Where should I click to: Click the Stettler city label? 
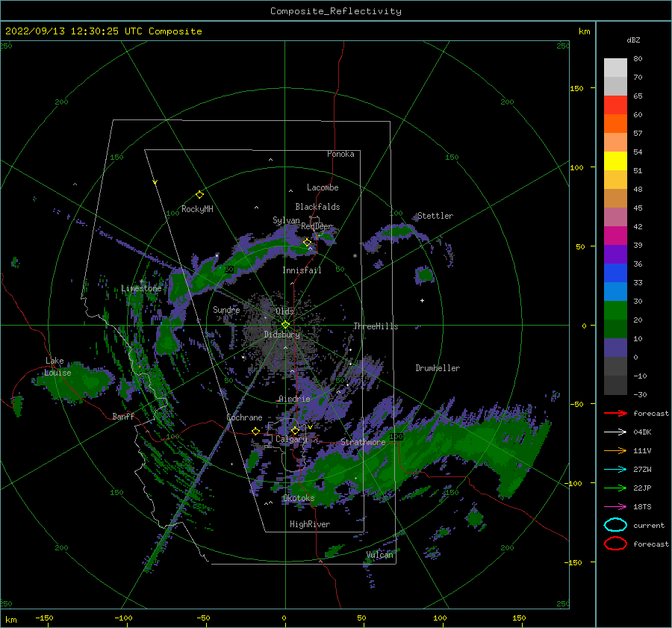pyautogui.click(x=435, y=216)
